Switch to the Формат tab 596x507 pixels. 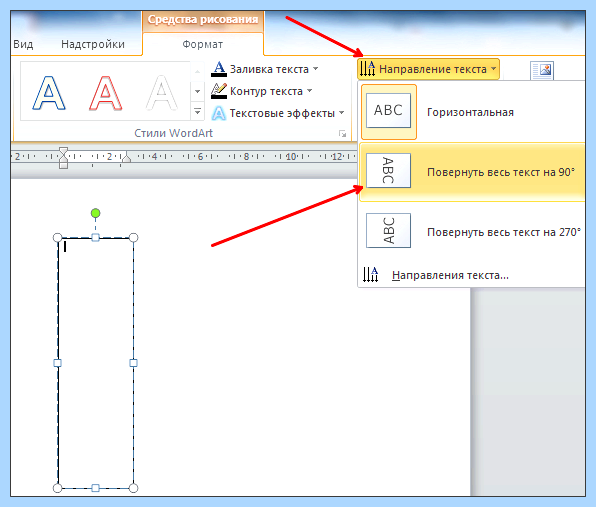click(x=203, y=44)
